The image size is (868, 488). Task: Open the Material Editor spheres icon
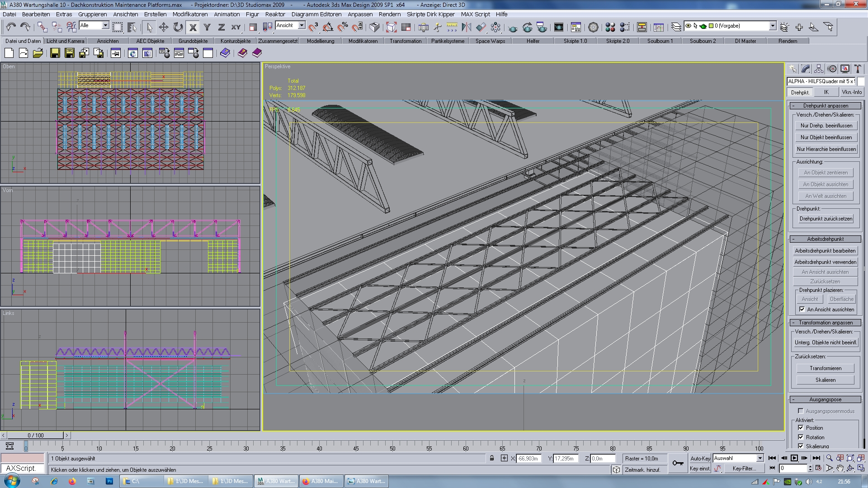point(610,27)
